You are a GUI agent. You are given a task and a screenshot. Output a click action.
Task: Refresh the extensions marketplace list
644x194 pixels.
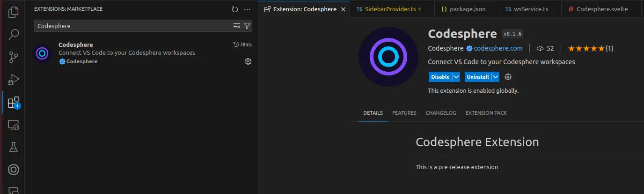tap(235, 9)
